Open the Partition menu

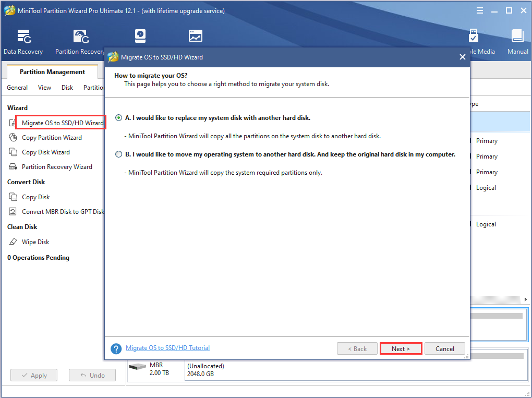(x=94, y=88)
